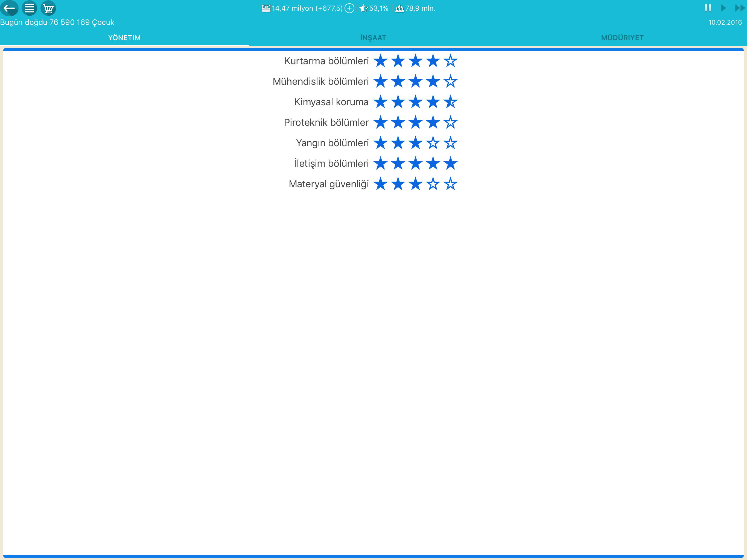
Task: Select Piroteknik bölümler row label
Action: [326, 122]
